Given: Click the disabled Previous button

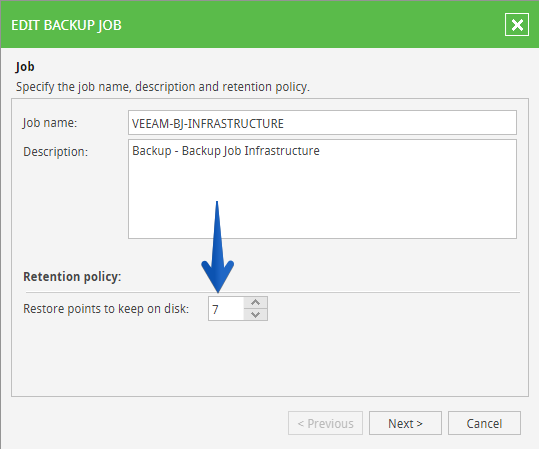Looking at the screenshot, I should [x=325, y=423].
